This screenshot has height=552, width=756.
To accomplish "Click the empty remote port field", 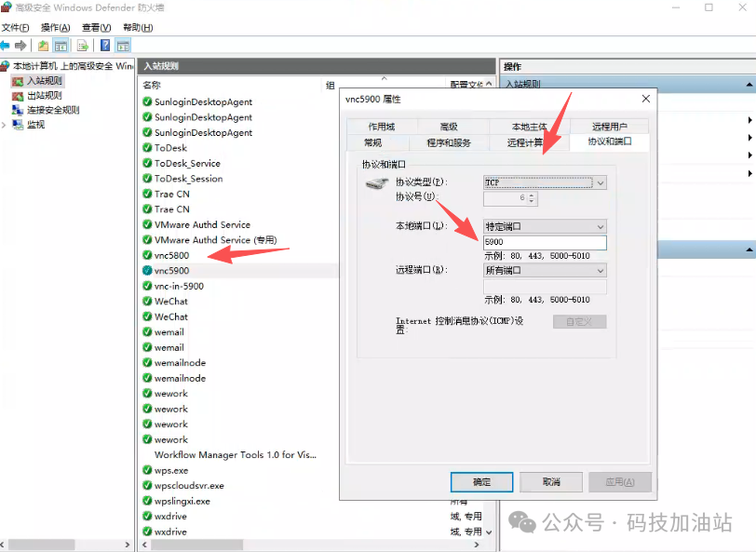I will pos(545,287).
